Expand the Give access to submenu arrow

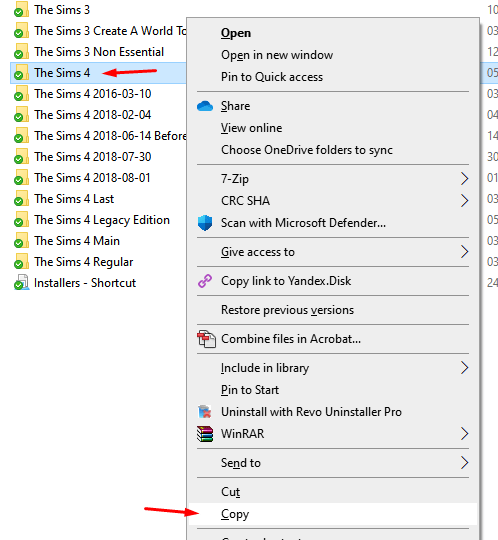464,252
